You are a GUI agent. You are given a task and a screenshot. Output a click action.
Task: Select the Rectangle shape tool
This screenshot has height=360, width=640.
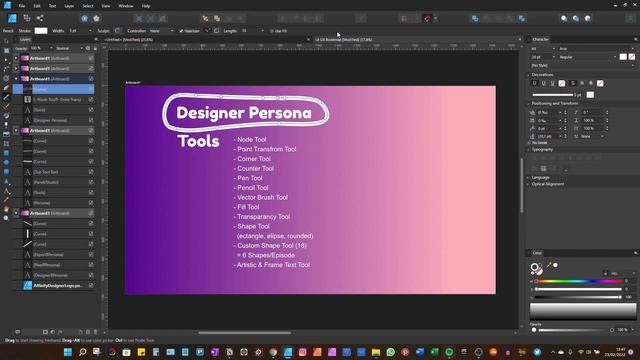[6, 153]
